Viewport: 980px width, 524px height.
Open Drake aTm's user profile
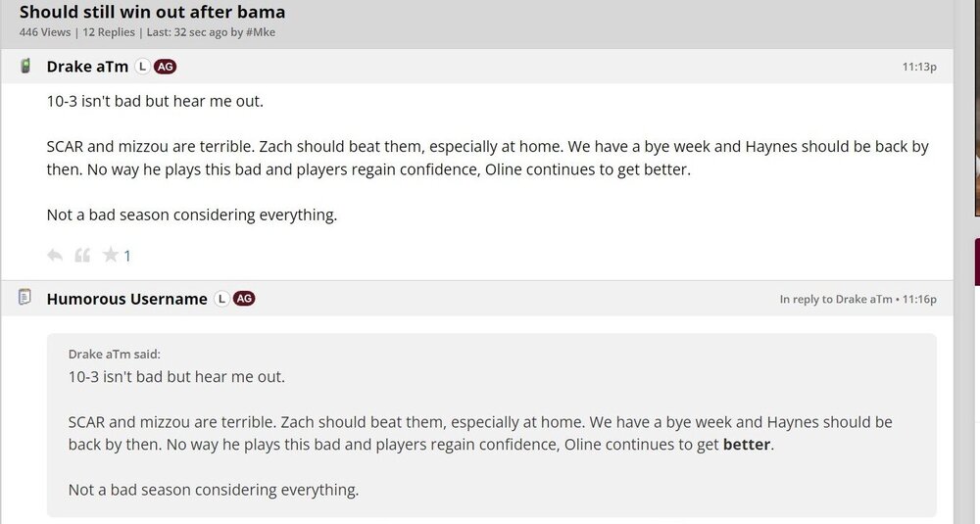pos(87,67)
